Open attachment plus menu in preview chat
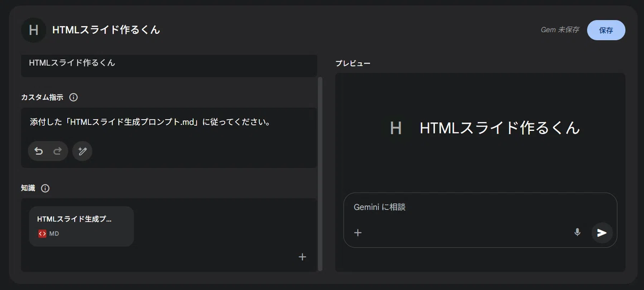644x290 pixels. tap(358, 232)
